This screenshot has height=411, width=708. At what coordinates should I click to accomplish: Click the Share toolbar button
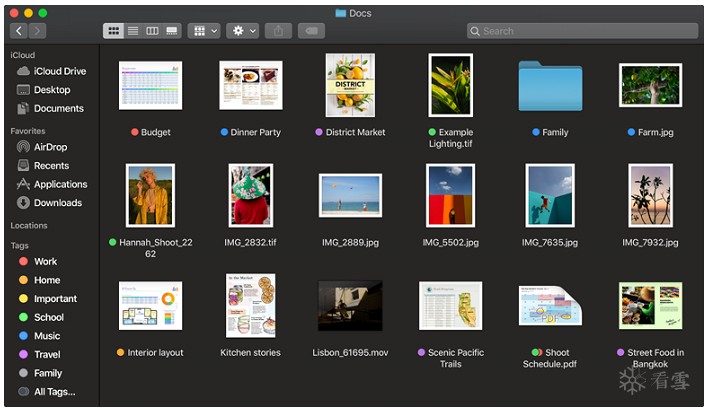coord(278,31)
